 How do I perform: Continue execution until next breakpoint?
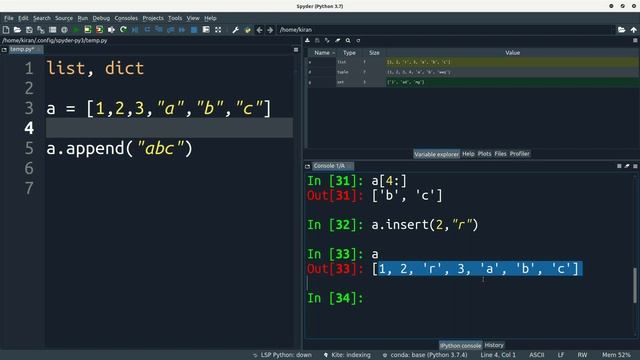[x=182, y=30]
